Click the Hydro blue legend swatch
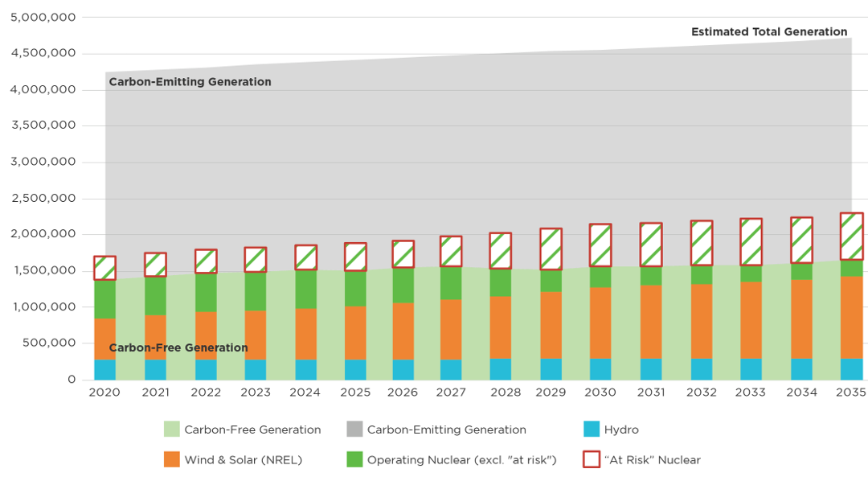The height and width of the screenshot is (481, 868). [592, 430]
